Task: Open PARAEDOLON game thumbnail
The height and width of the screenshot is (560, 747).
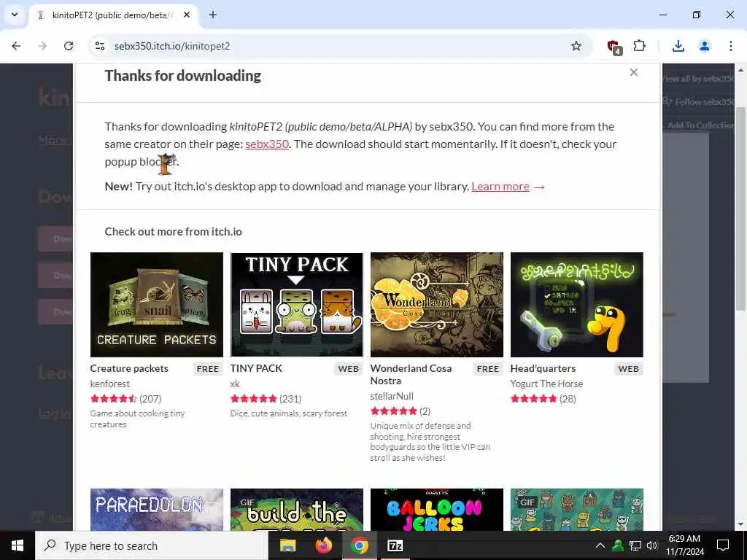Action: point(157,509)
